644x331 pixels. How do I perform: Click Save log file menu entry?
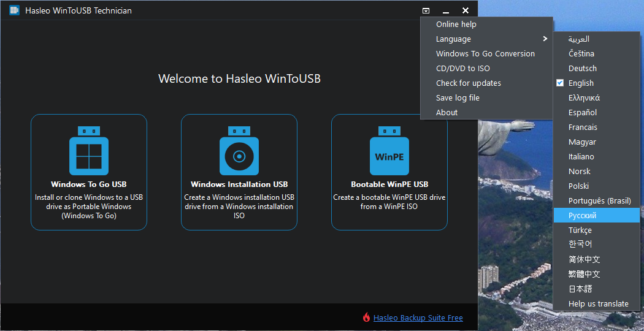[458, 98]
